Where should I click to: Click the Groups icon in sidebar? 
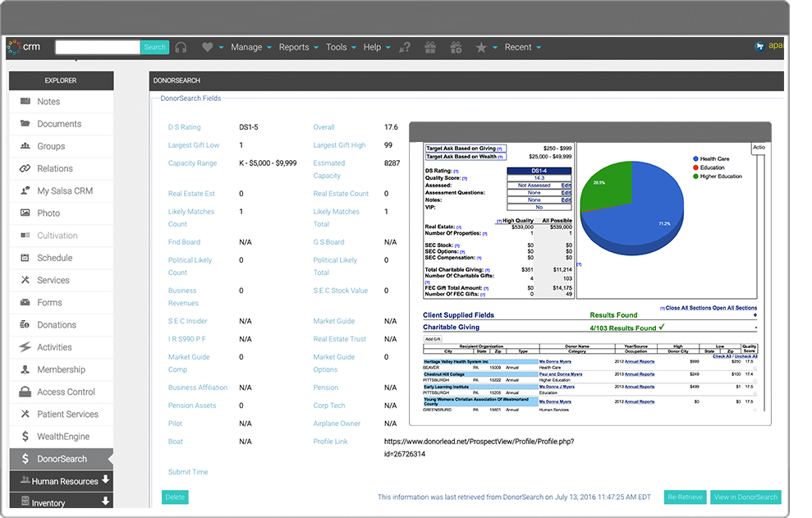pos(25,145)
